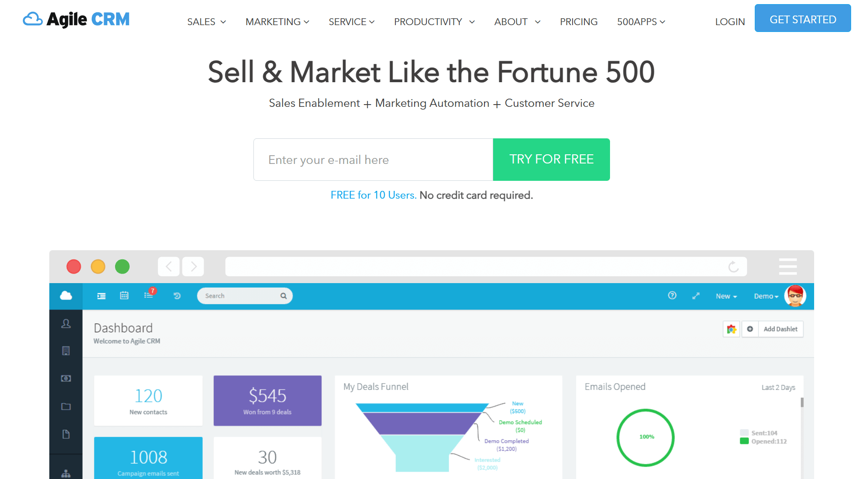This screenshot has height=479, width=868.
Task: Click the 100% Emails Opened progress circle
Action: pos(645,437)
